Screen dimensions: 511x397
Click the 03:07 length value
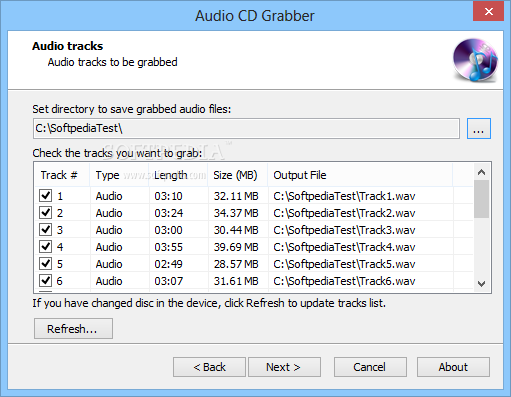click(168, 281)
